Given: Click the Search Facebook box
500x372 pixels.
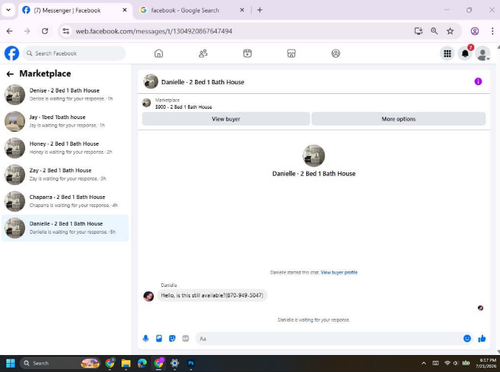Looking at the screenshot, I should (74, 53).
